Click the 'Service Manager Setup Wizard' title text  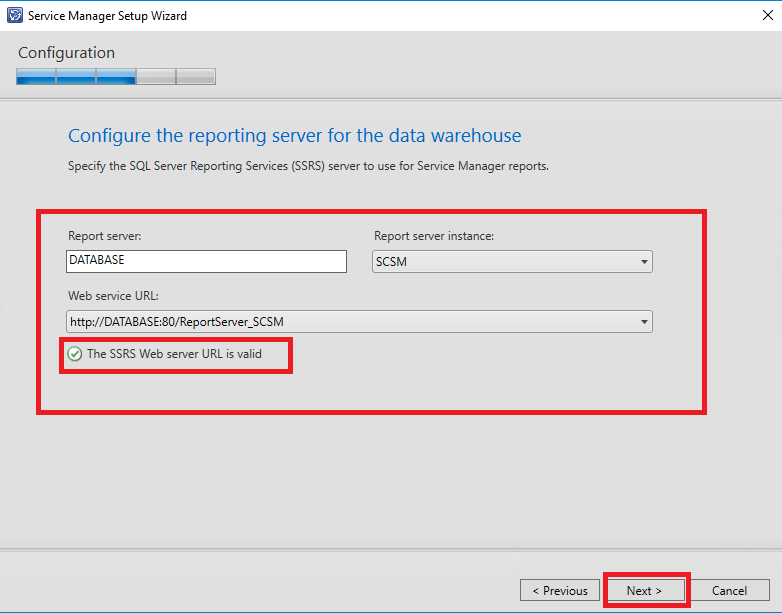[107, 16]
